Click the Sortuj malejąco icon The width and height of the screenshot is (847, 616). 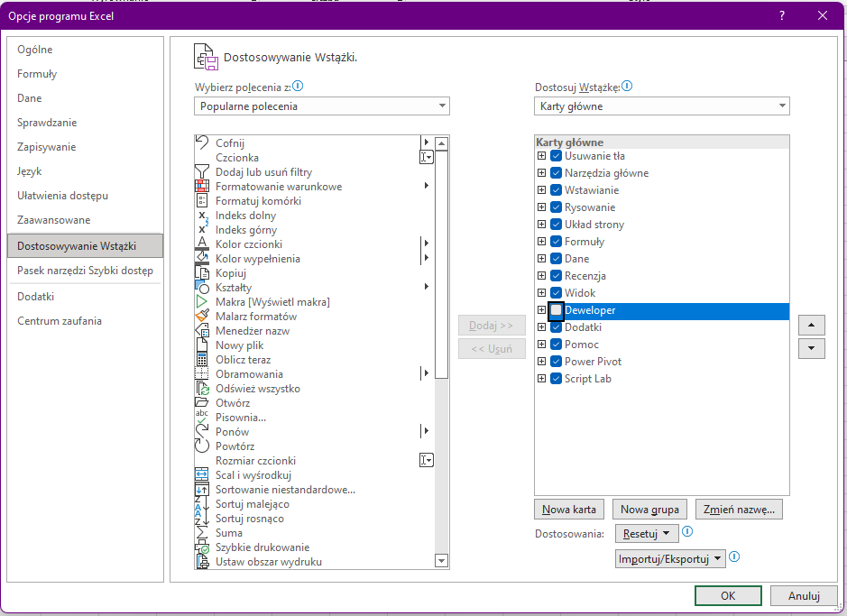pyautogui.click(x=201, y=503)
